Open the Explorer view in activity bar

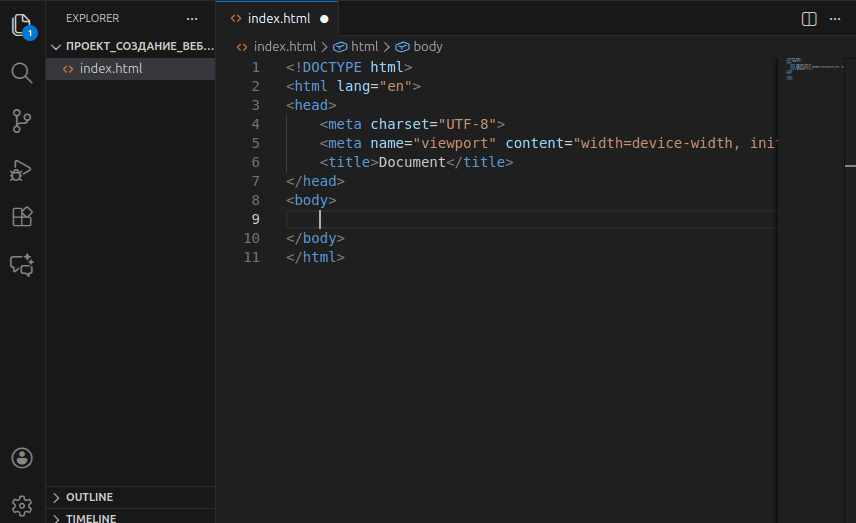pos(22,26)
